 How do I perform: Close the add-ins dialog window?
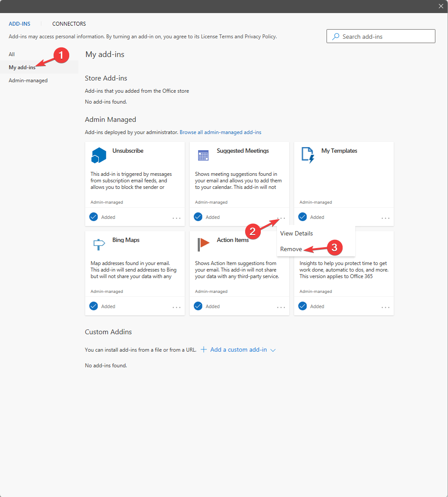[441, 7]
